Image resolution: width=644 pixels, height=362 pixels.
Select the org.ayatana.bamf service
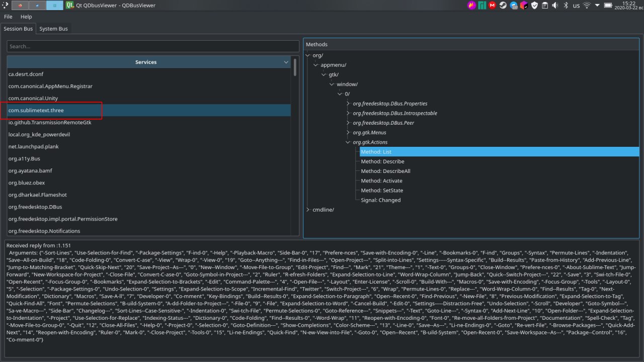tap(149, 170)
